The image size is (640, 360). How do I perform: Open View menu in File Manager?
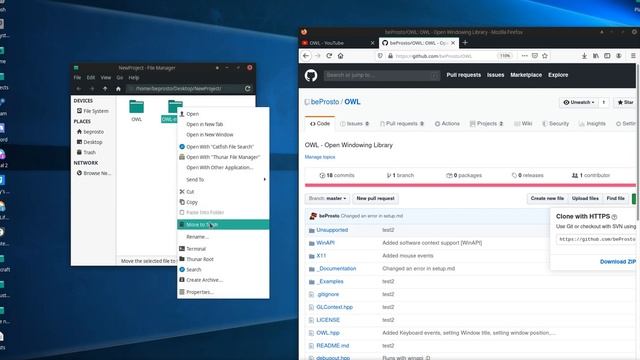point(106,78)
